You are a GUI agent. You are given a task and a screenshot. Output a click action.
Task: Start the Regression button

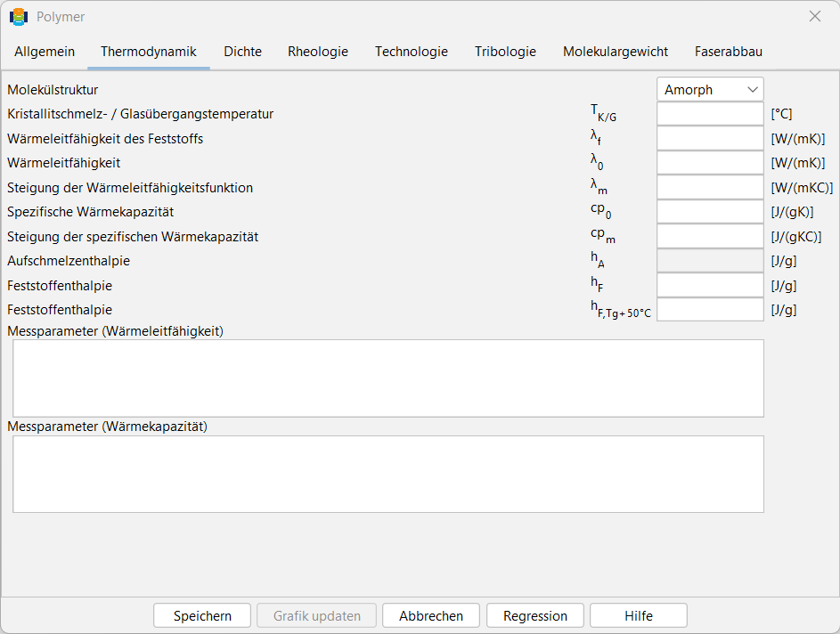535,616
